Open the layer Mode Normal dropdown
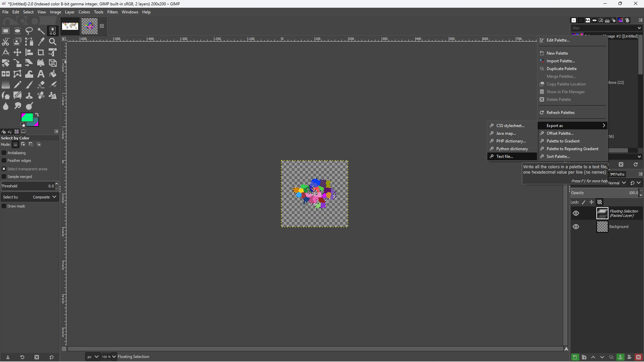This screenshot has height=362, width=644. click(x=617, y=183)
